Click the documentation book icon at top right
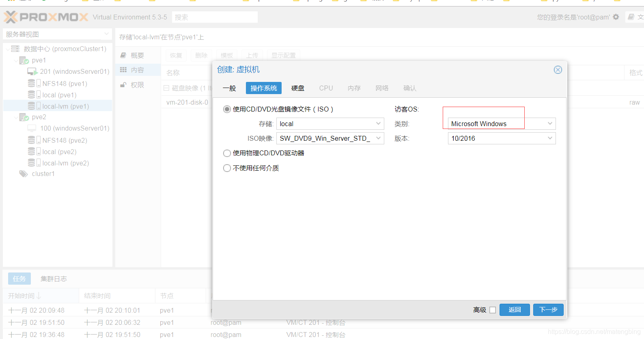This screenshot has height=339, width=644. 631,17
